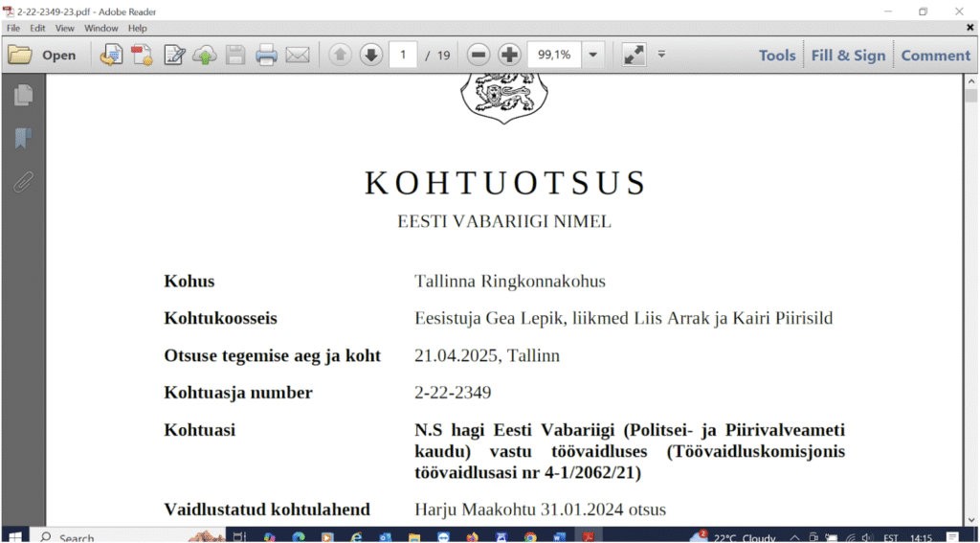Click the Create PDF icon

click(x=142, y=55)
